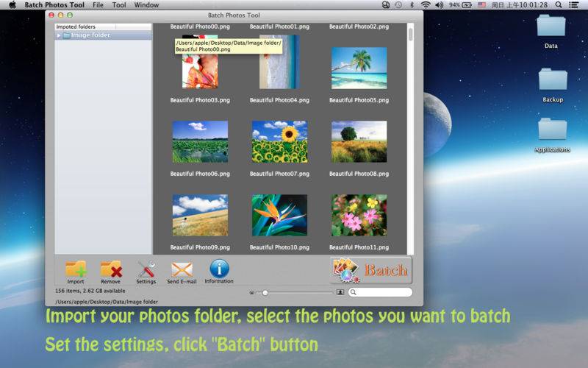
Task: Click the US flag input source icon
Action: pyautogui.click(x=482, y=5)
